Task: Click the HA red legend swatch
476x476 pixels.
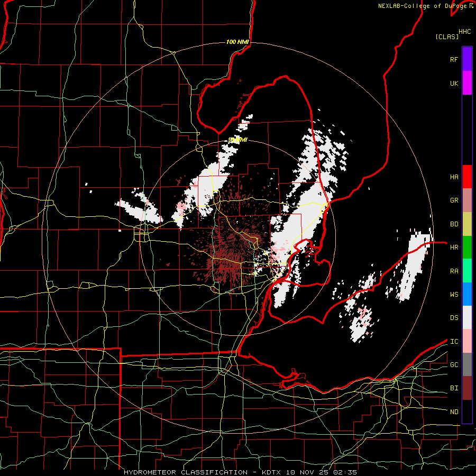Action: click(x=467, y=177)
